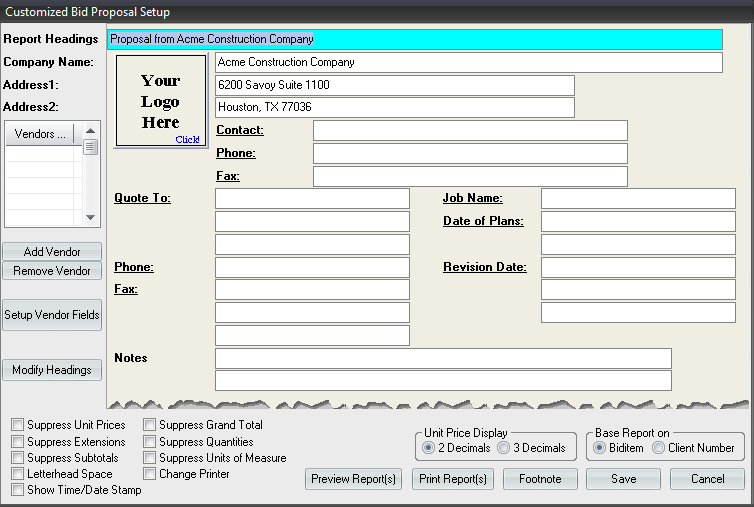The height and width of the screenshot is (507, 754).
Task: Click the Company Name input field
Action: click(x=469, y=63)
